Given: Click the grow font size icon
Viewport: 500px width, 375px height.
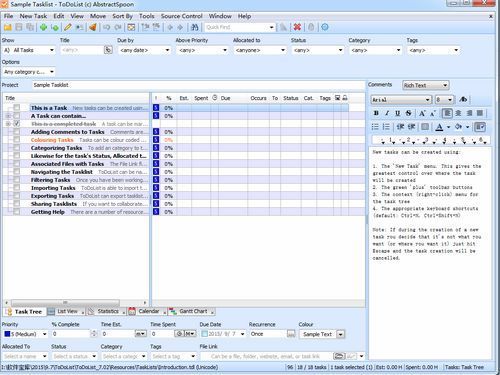Looking at the screenshot, I should pyautogui.click(x=422, y=113).
